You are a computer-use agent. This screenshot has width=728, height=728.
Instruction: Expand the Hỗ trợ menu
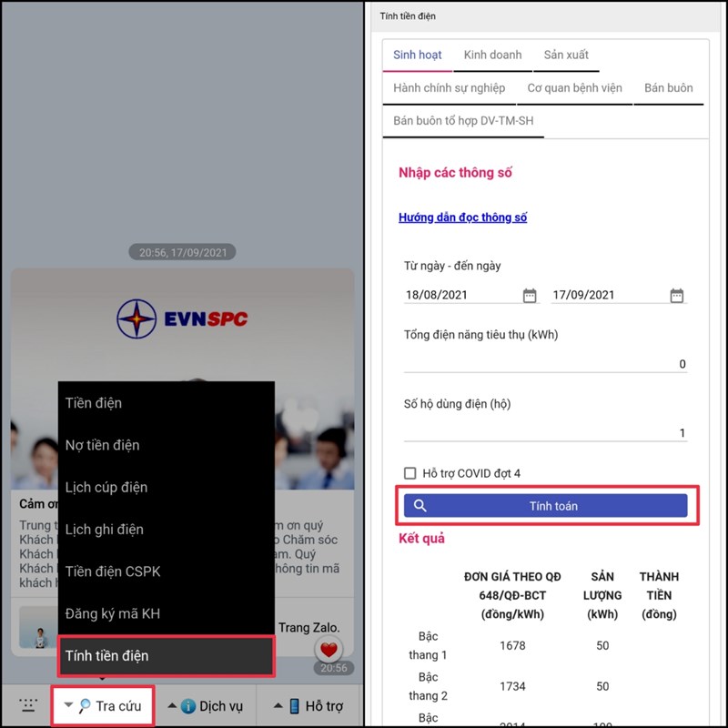tap(308, 706)
